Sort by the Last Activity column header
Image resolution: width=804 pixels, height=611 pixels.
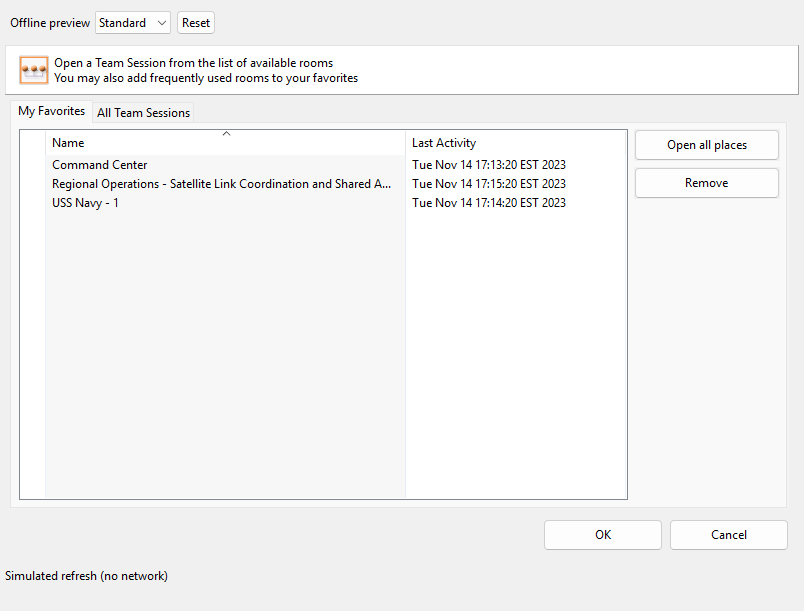click(x=516, y=143)
